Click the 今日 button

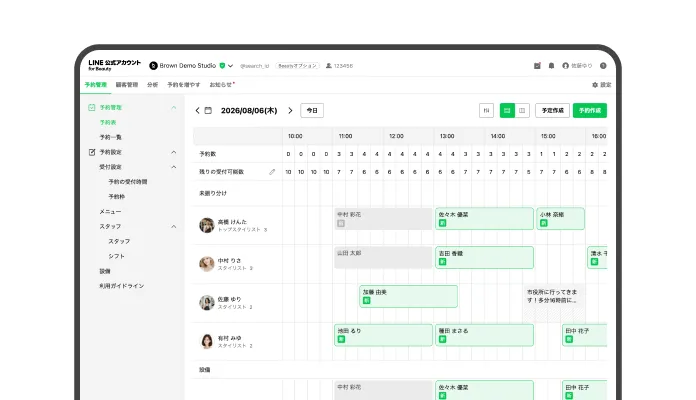(x=312, y=111)
